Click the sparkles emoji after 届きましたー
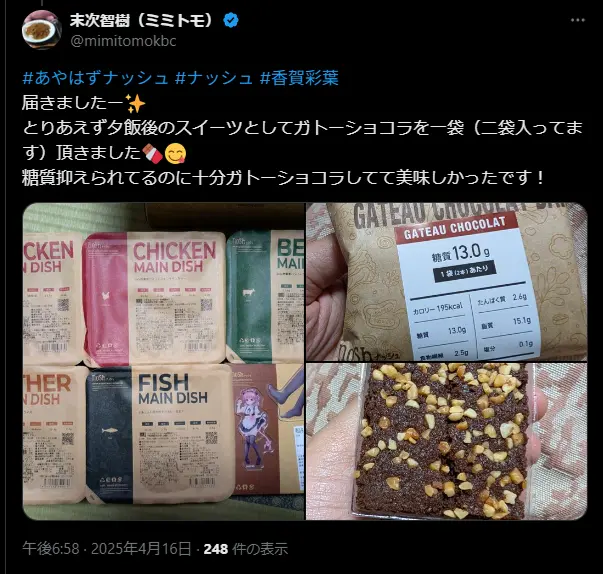This screenshot has width=603, height=574. click(135, 103)
